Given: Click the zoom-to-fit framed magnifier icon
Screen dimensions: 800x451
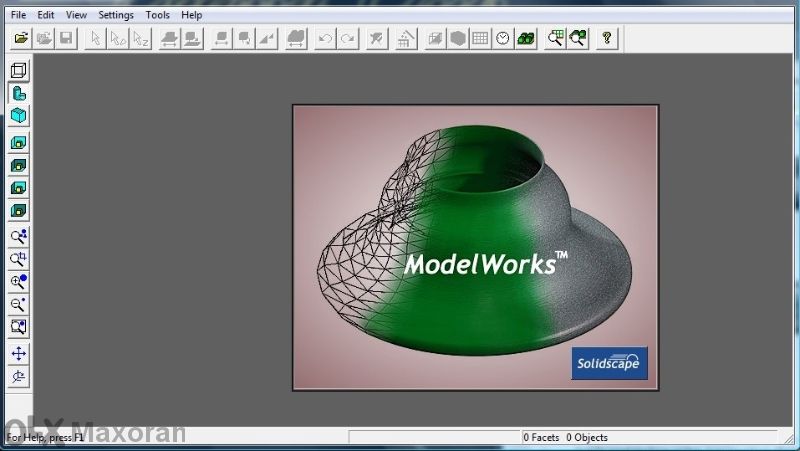Looking at the screenshot, I should tap(18, 327).
